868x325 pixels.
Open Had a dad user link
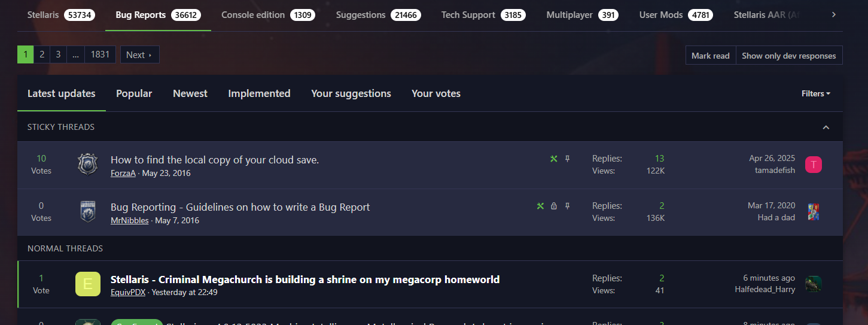pos(776,218)
